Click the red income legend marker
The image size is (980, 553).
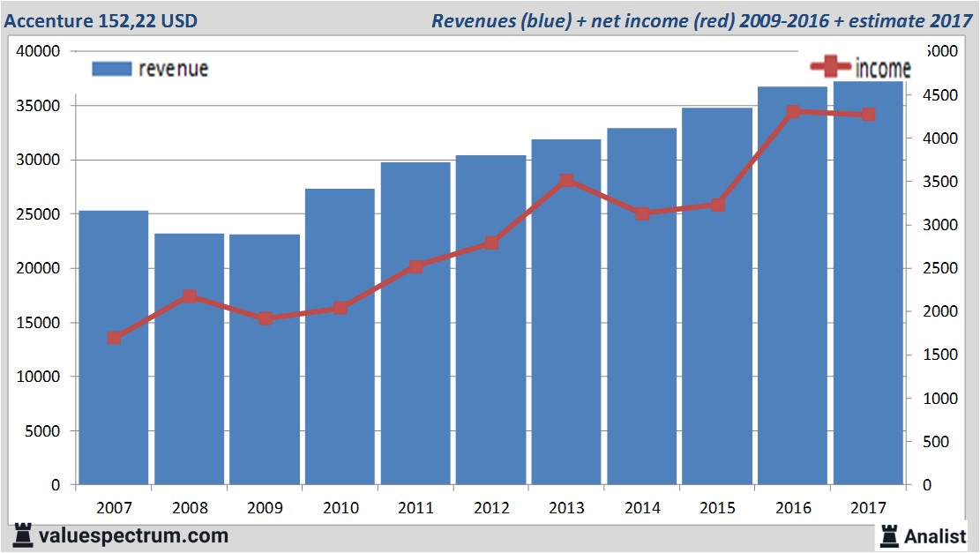tap(830, 67)
